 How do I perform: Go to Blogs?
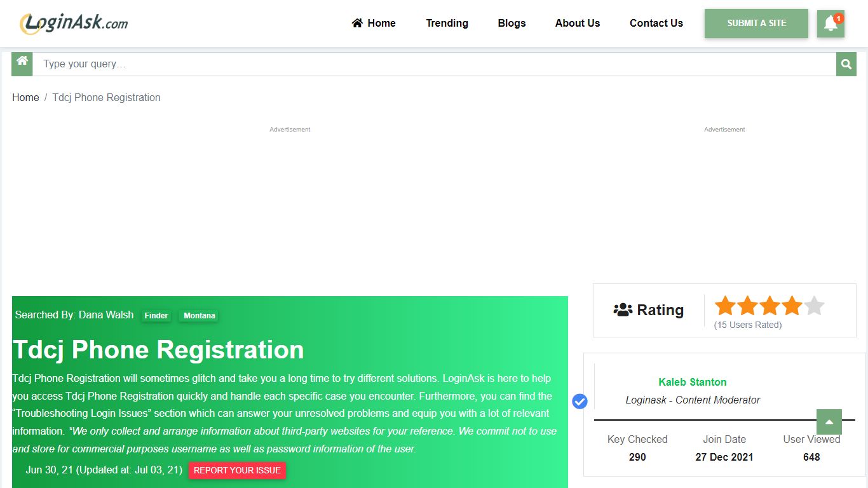tap(512, 23)
